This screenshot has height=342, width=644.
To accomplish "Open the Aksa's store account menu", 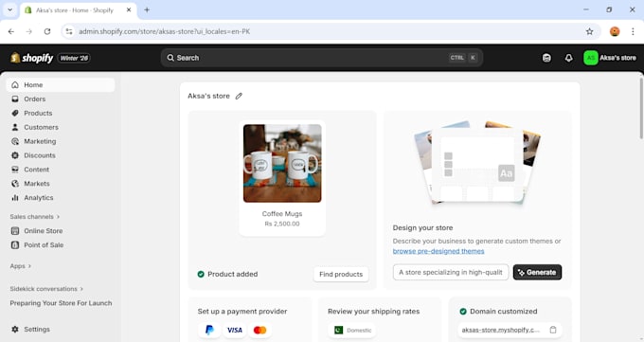I will [x=610, y=58].
